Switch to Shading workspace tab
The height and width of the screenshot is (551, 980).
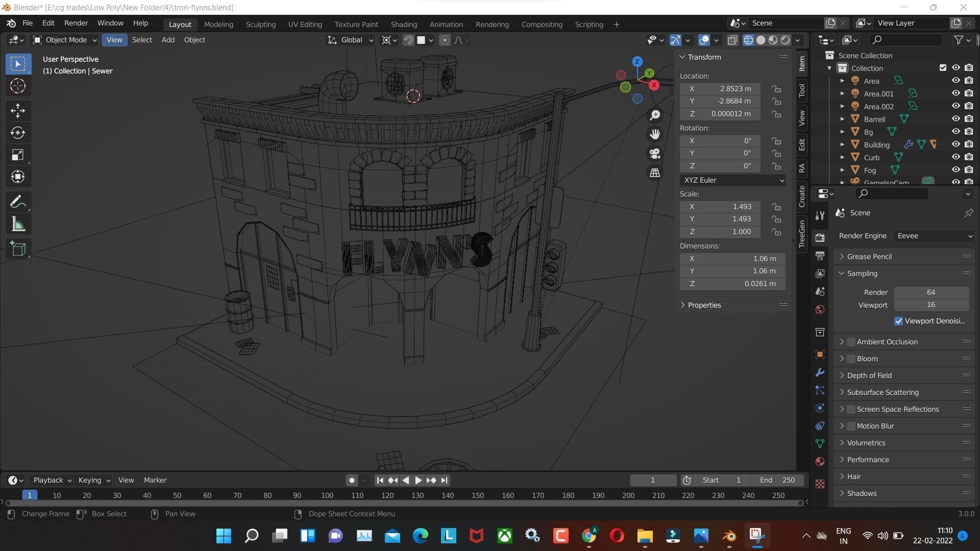404,24
